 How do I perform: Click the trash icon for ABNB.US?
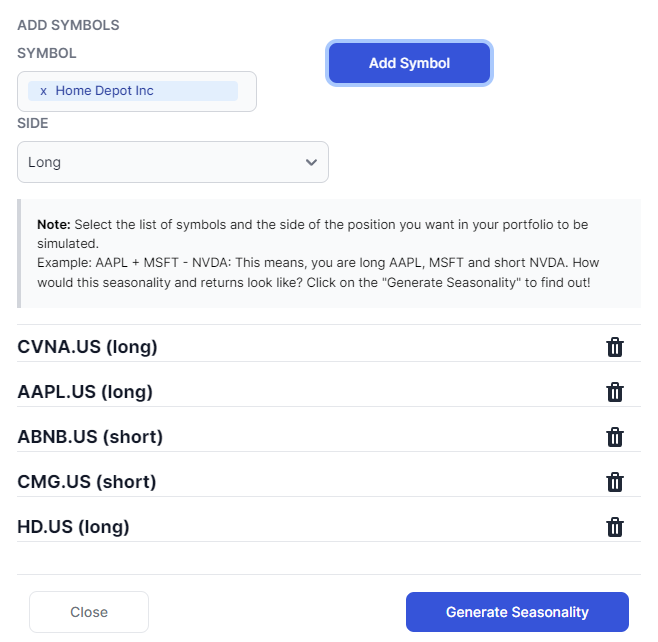[x=615, y=437]
